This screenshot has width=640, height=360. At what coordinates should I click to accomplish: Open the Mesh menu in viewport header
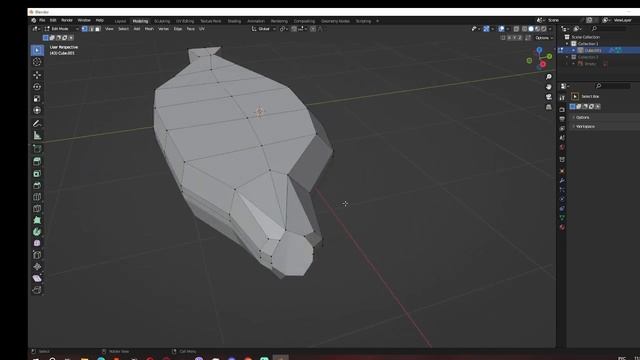(x=149, y=29)
